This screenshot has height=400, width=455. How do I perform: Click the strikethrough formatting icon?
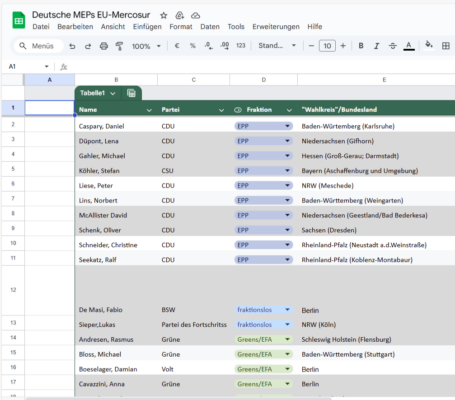coord(393,46)
